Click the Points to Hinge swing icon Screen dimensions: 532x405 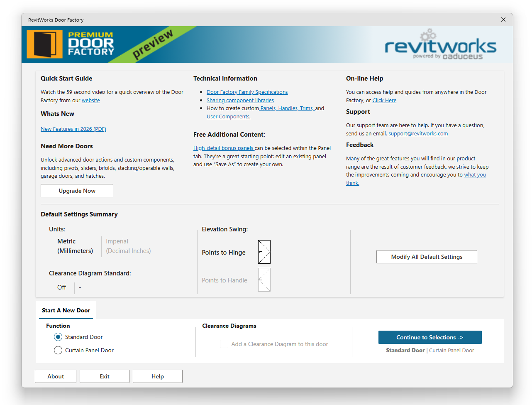tap(264, 252)
